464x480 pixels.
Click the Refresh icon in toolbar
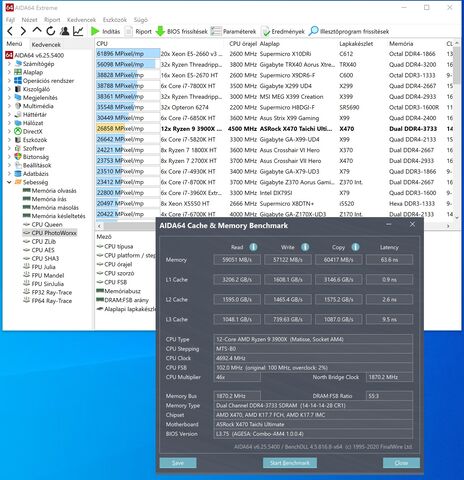tap(51, 31)
